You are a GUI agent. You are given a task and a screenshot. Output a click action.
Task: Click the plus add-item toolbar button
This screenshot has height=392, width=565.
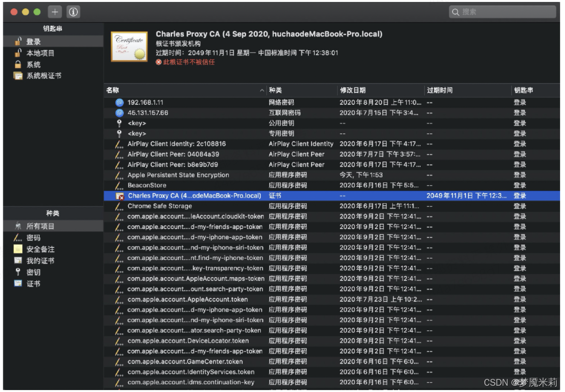(55, 12)
